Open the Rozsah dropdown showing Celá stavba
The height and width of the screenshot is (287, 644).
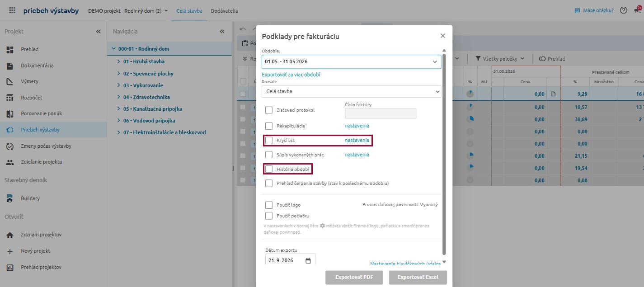coord(352,91)
